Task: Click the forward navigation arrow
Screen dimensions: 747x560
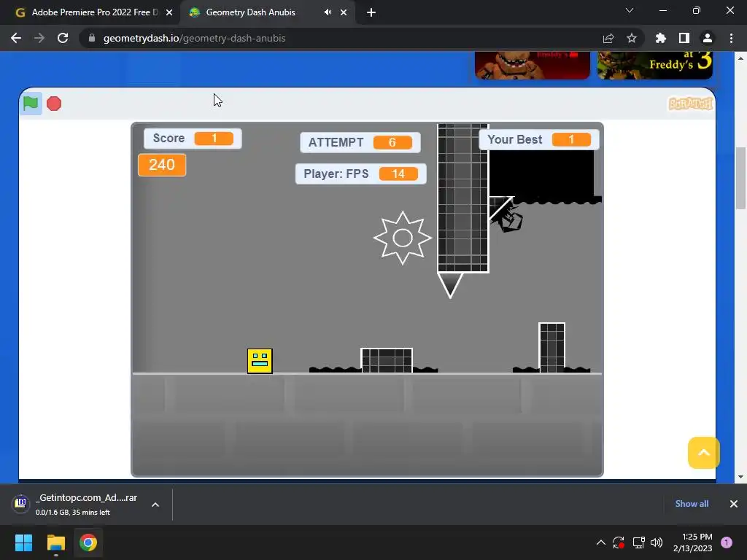Action: 39,38
